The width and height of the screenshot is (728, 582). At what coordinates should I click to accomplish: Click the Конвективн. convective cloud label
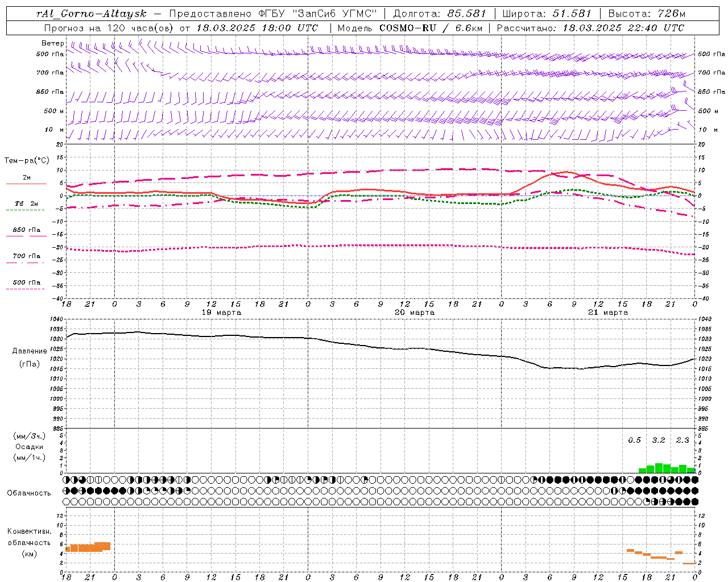pos(29,531)
